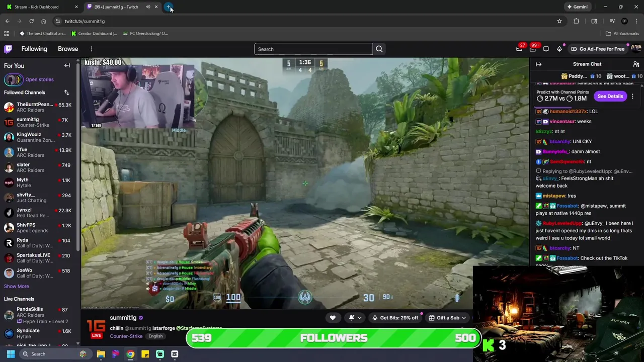Open the Jynxzi channel in sidebar
The width and height of the screenshot is (644, 362).
pyautogui.click(x=38, y=213)
